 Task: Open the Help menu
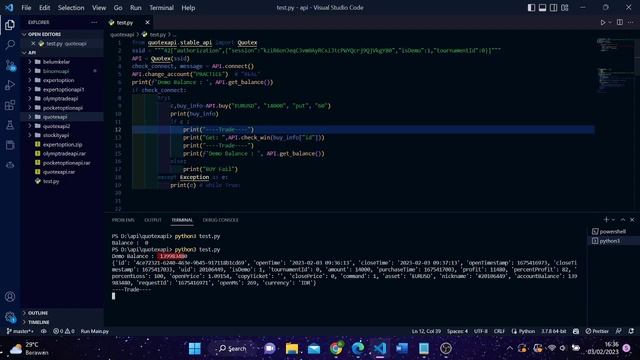[188, 7]
